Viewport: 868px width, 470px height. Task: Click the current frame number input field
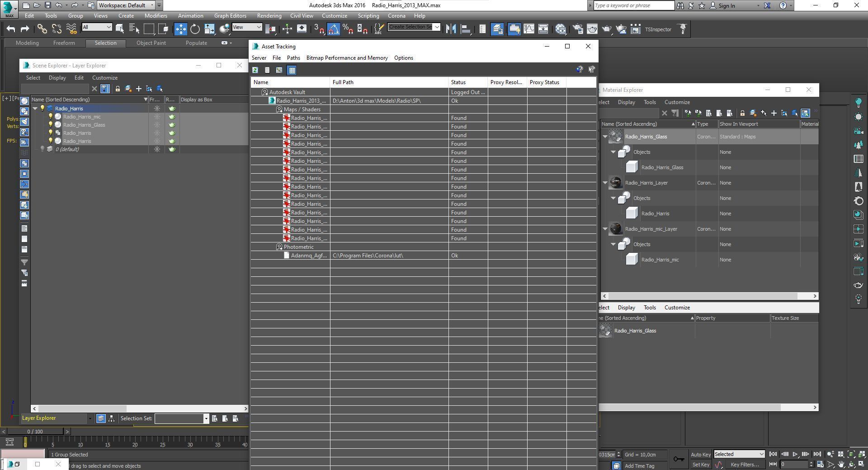pos(794,465)
